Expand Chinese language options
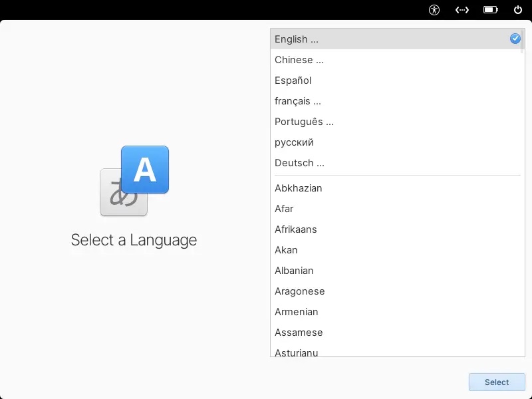 [x=299, y=60]
